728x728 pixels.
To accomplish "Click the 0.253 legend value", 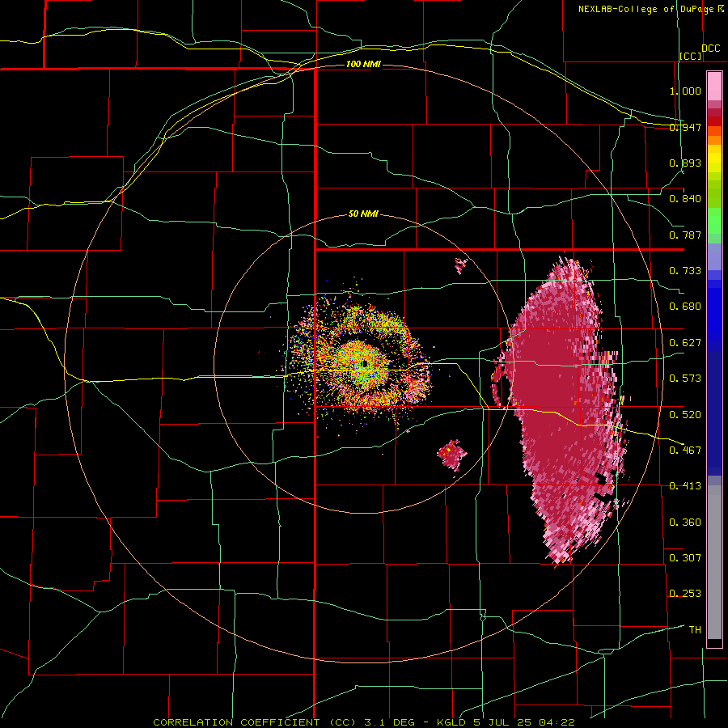I will pos(685,594).
